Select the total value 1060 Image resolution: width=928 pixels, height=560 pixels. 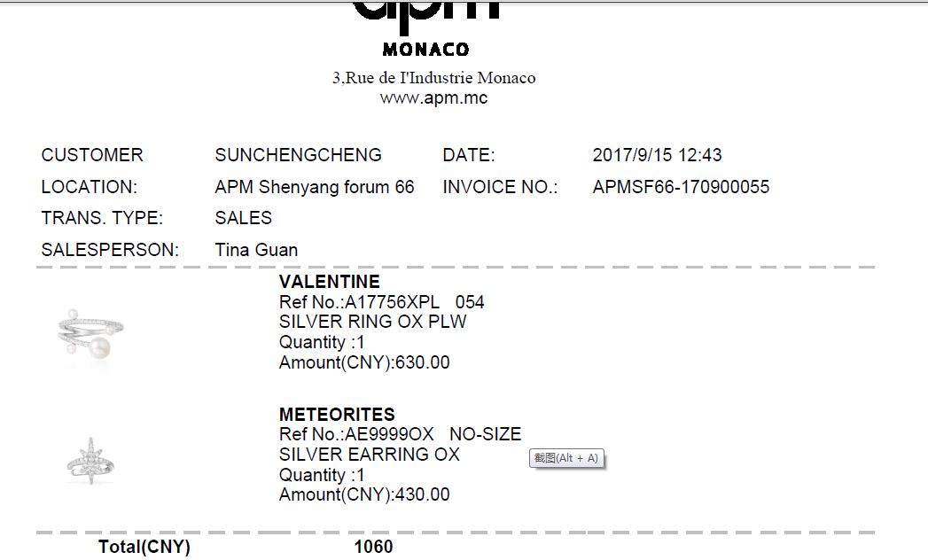pos(373,547)
